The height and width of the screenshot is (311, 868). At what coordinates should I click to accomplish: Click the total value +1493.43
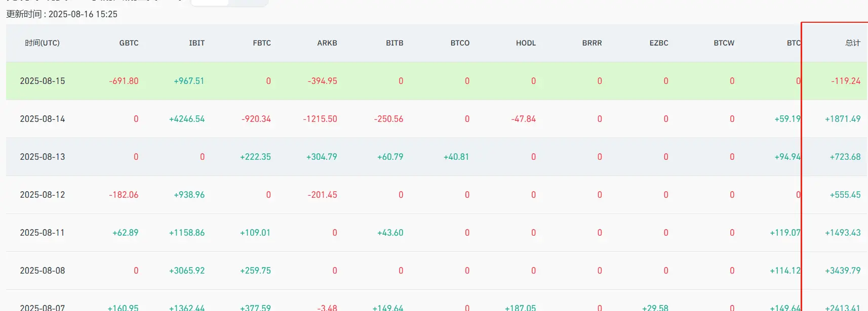coord(843,233)
